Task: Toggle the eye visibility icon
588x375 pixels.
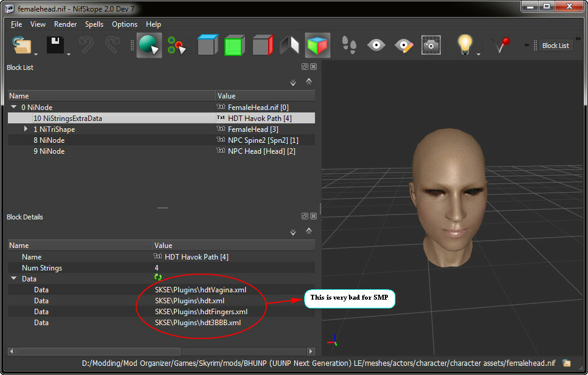Action: (x=376, y=46)
